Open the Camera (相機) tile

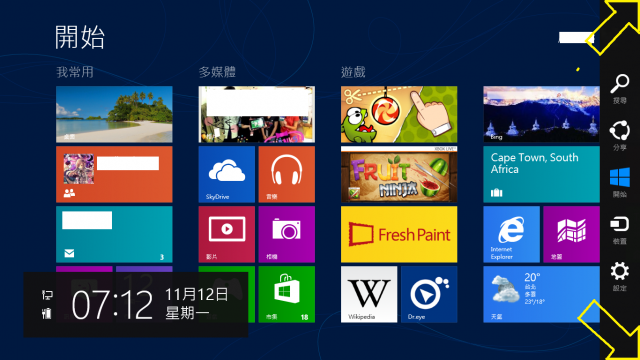tap(287, 234)
